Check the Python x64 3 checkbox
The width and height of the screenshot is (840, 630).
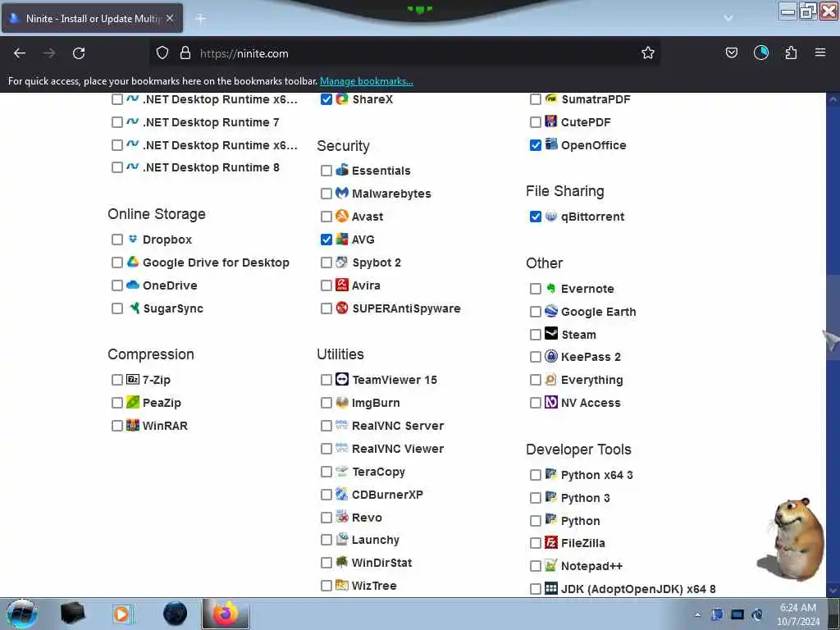coord(535,475)
